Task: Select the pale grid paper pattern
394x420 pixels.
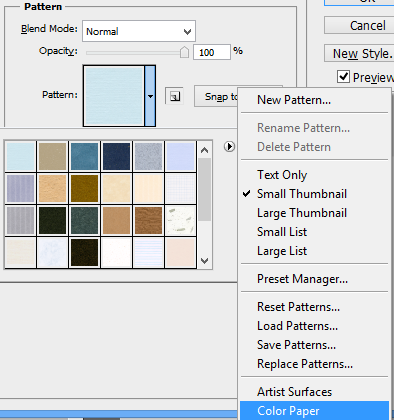Action: coord(180,188)
